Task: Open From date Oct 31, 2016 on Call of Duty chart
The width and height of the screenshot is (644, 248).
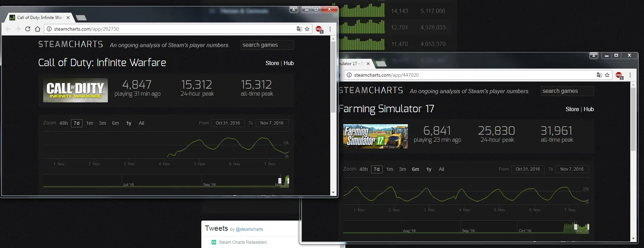Action: pos(228,123)
